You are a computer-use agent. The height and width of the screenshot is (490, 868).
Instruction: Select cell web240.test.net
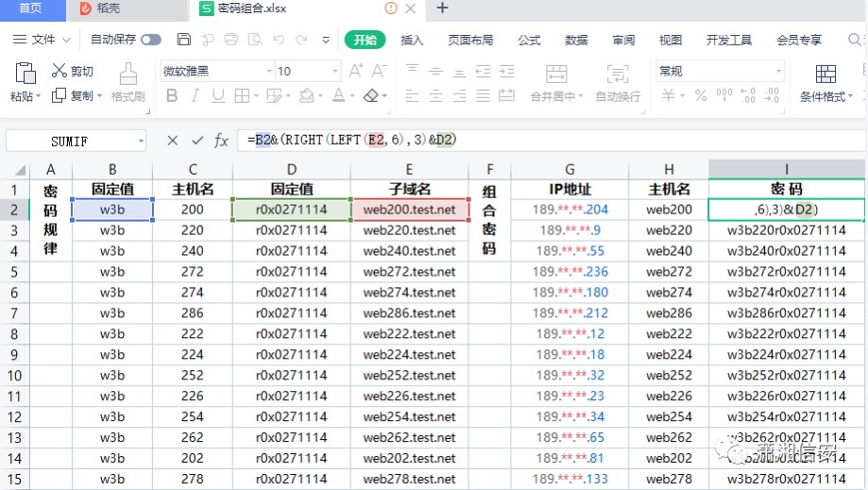point(409,251)
